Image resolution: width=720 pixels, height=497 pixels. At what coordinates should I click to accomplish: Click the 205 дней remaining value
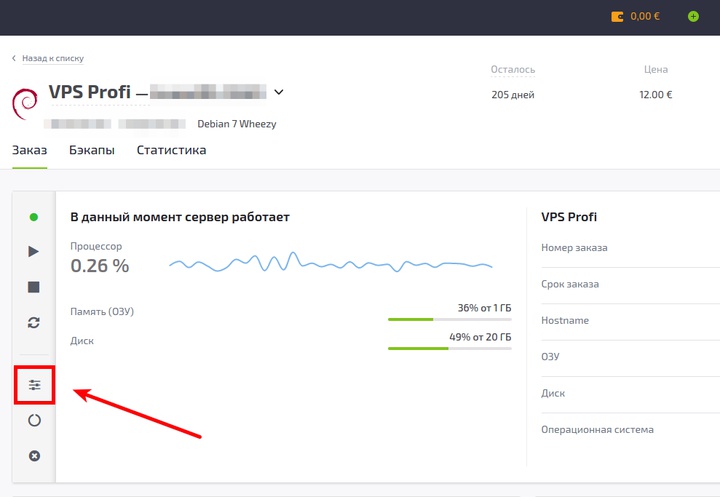point(513,95)
